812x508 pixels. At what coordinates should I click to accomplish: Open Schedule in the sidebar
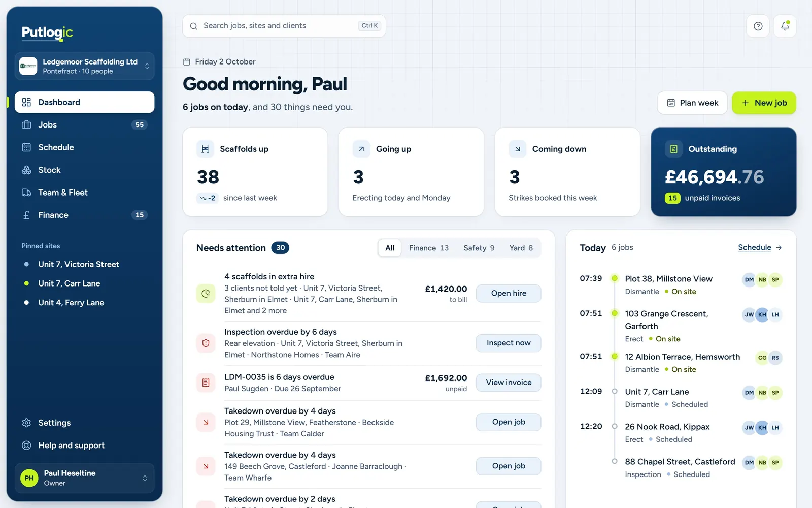(84, 147)
